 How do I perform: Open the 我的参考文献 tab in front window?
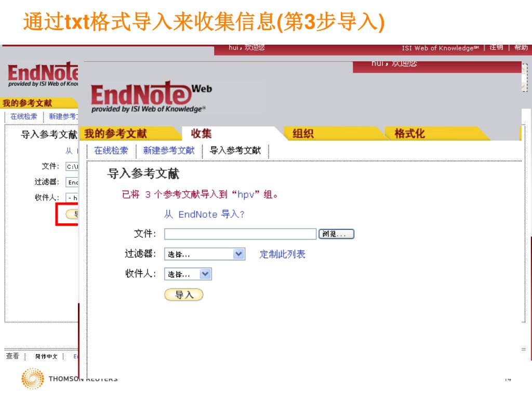(116, 134)
